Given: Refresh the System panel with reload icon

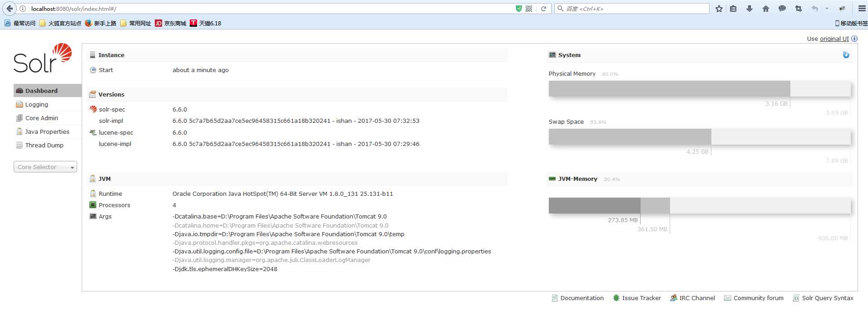Looking at the screenshot, I should [846, 55].
